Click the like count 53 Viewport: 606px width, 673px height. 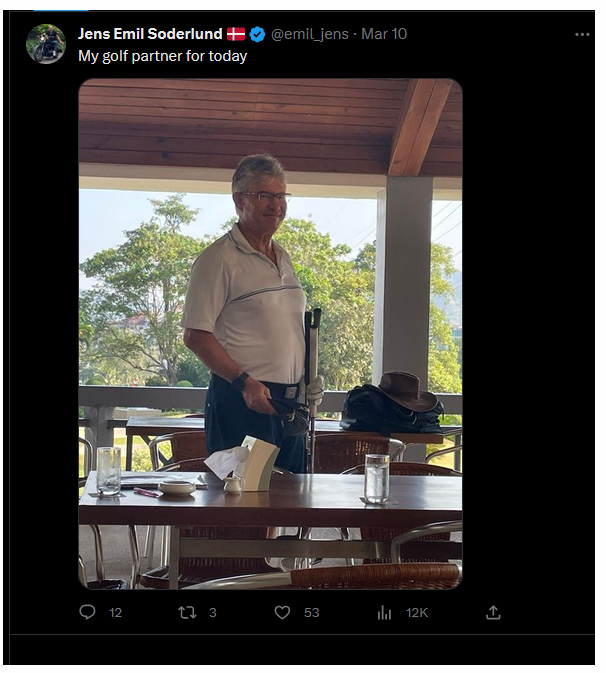(x=311, y=612)
